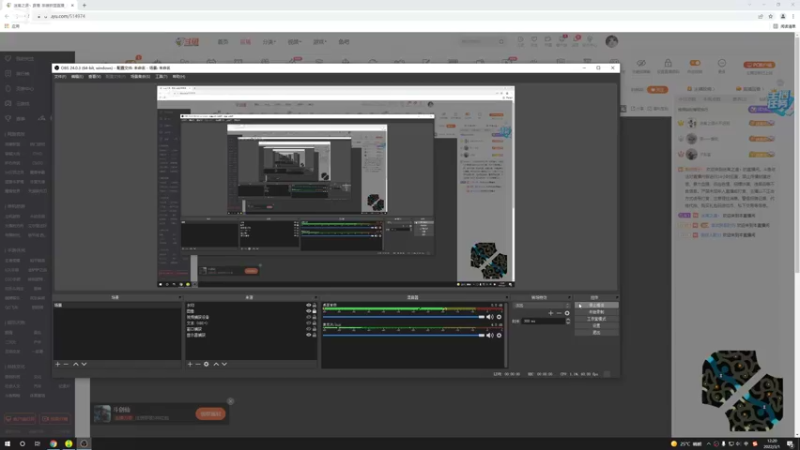This screenshot has width=800, height=450.
Task: Move source down in Sources panel
Action: coord(224,364)
